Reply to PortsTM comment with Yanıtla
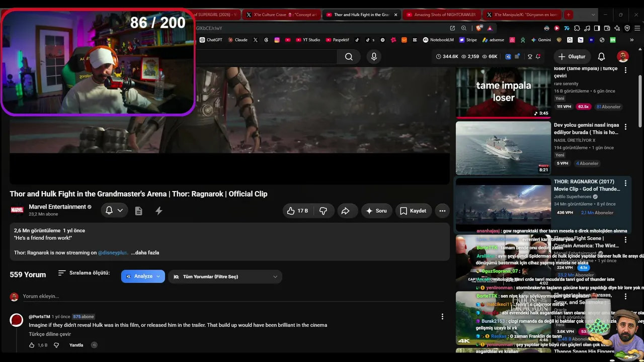The image size is (644, 362). click(76, 345)
